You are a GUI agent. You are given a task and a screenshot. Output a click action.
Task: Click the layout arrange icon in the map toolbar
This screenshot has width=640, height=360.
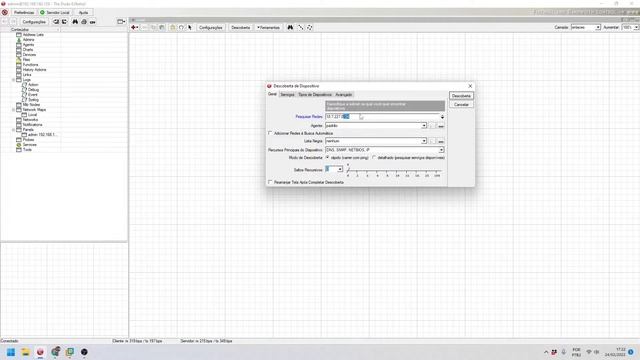point(310,27)
